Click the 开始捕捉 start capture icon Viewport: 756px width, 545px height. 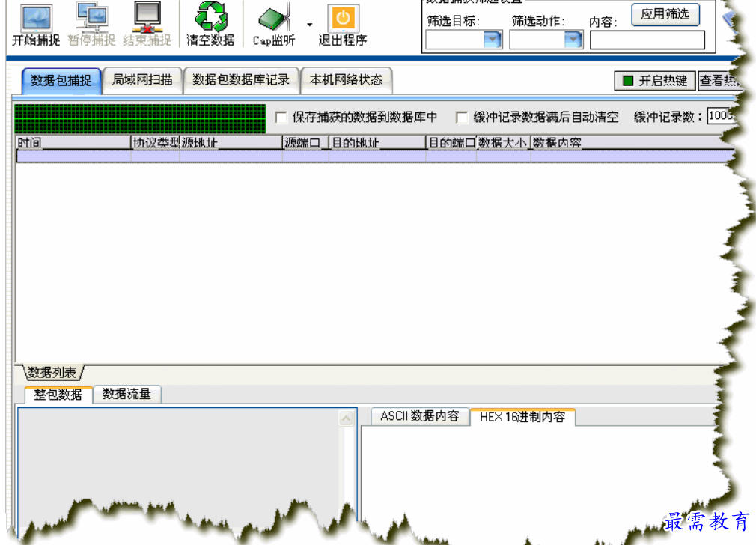36,18
